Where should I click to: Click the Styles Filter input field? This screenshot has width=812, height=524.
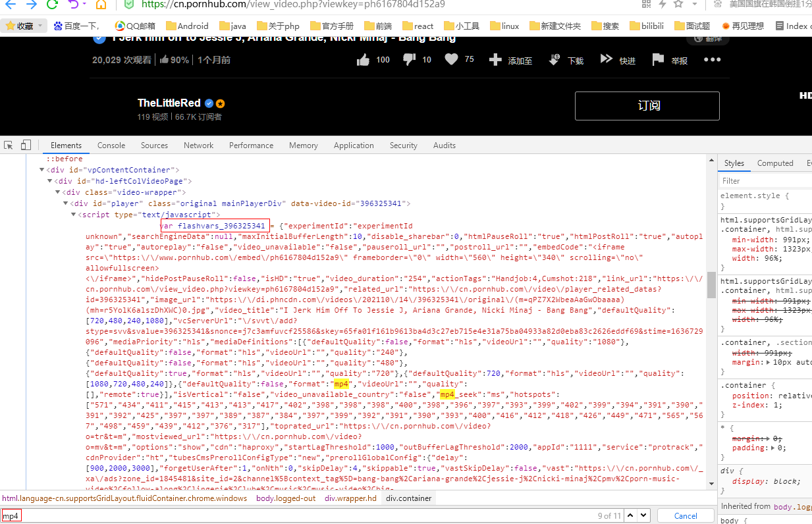pyautogui.click(x=764, y=180)
